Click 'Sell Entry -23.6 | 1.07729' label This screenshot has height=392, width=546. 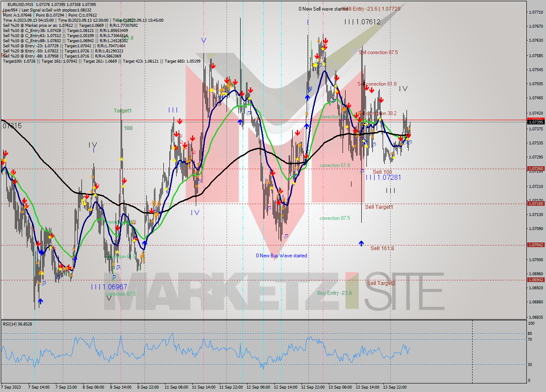click(x=372, y=9)
